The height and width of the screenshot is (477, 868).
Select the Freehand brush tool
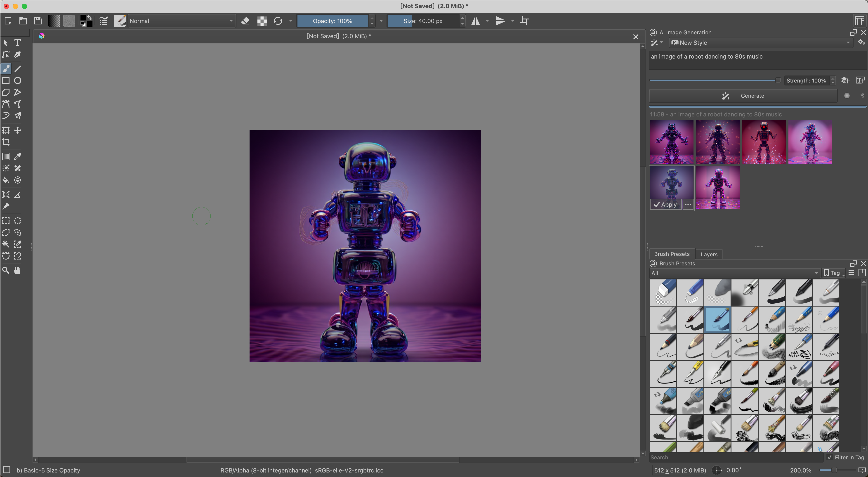click(x=7, y=69)
